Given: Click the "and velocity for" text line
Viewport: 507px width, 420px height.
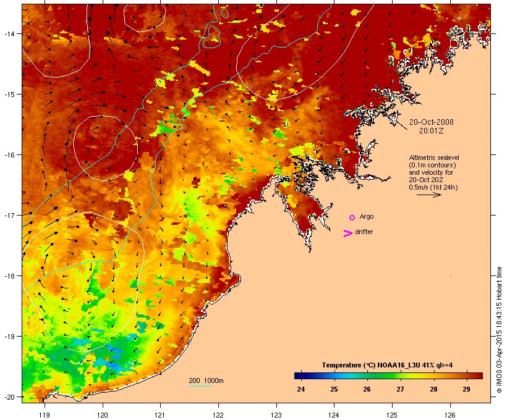Looking at the screenshot, I should tap(431, 172).
